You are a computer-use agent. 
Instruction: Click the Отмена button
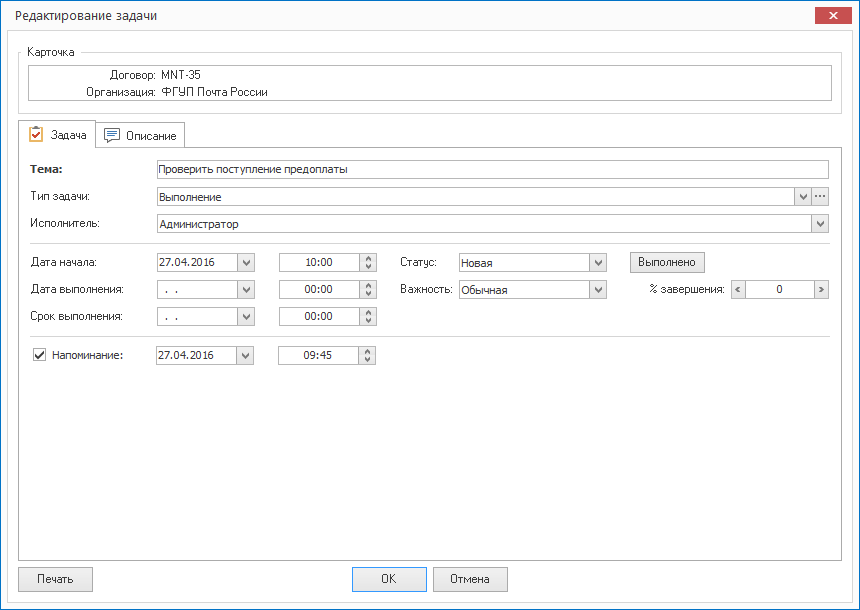pos(470,579)
